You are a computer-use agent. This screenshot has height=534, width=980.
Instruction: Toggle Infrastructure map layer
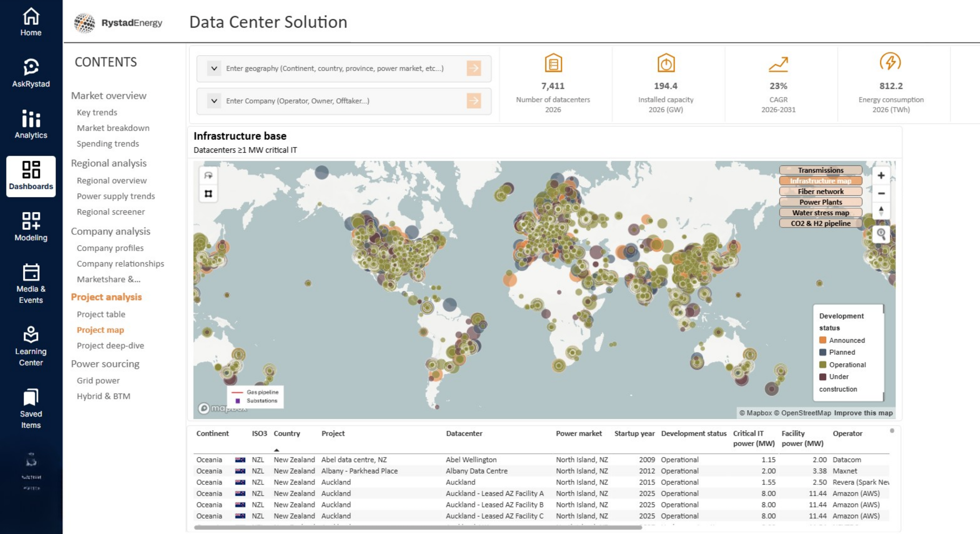[x=820, y=181]
